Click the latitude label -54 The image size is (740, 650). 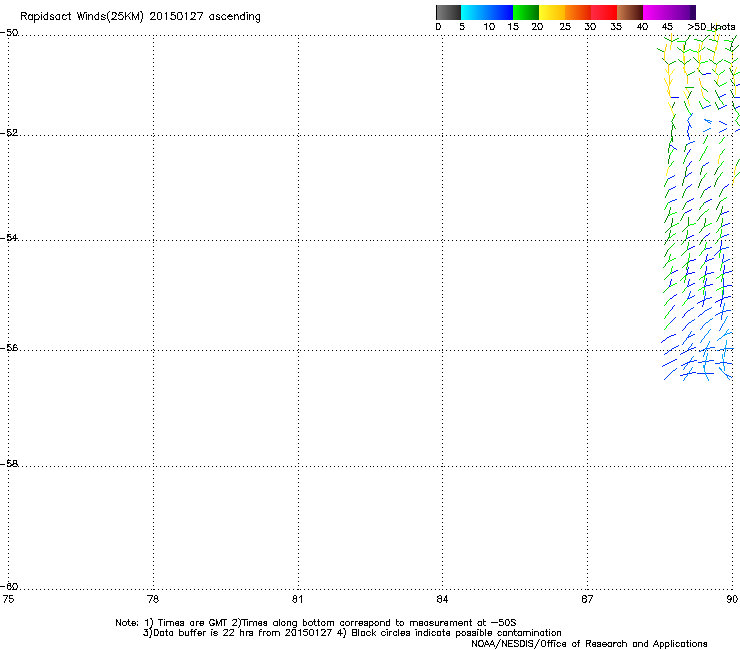[9, 237]
